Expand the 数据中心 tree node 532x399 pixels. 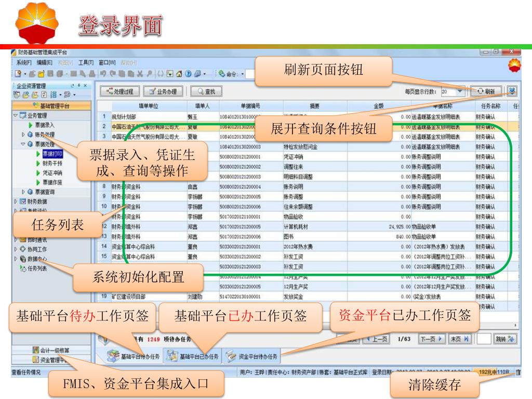(x=15, y=259)
